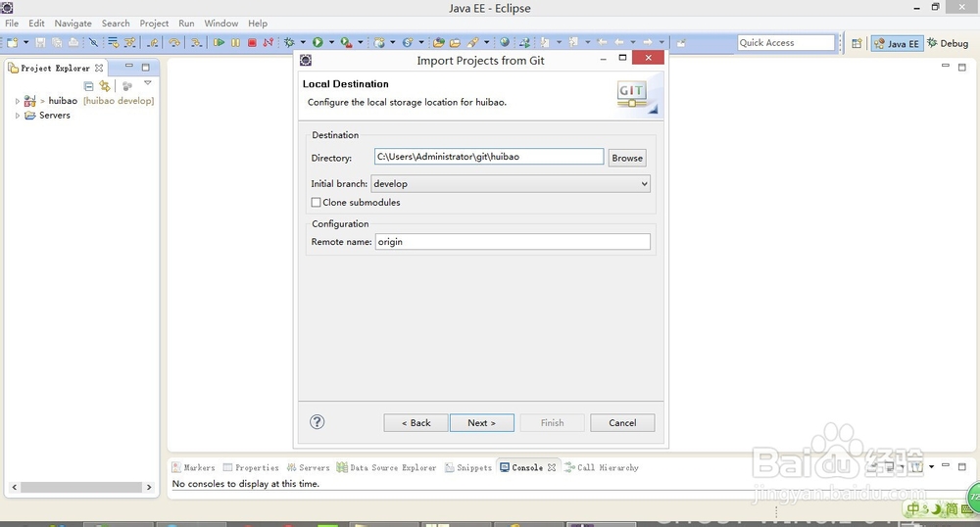Click the New wizard toolbar icon
980x527 pixels.
pyautogui.click(x=12, y=42)
